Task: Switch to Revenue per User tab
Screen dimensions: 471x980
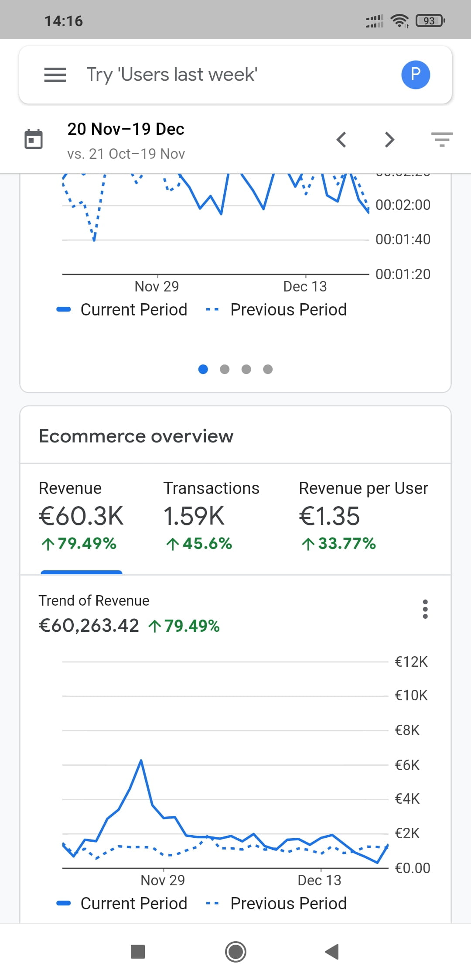Action: click(x=363, y=516)
